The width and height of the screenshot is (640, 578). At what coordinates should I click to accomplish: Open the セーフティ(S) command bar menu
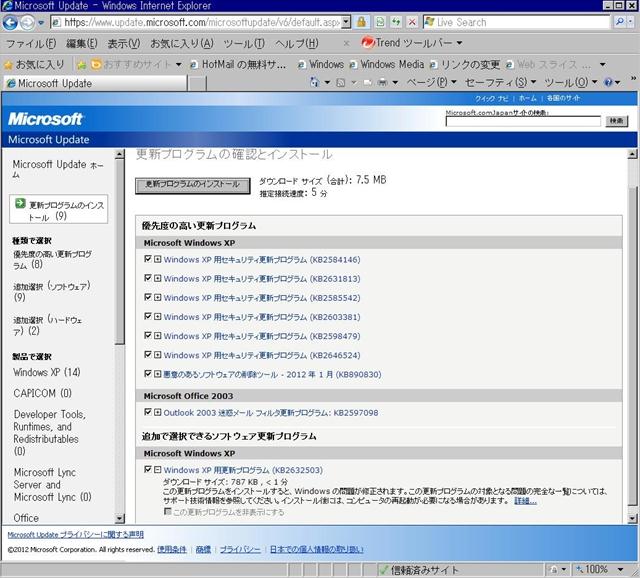pyautogui.click(x=500, y=82)
